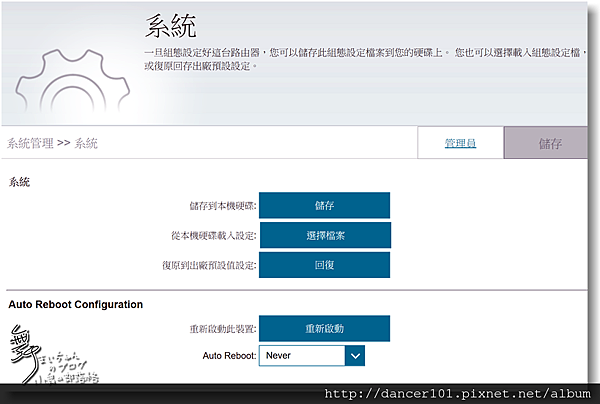The width and height of the screenshot is (600, 404).
Task: Click the 系統管理 breadcrumb text
Action: click(30, 143)
